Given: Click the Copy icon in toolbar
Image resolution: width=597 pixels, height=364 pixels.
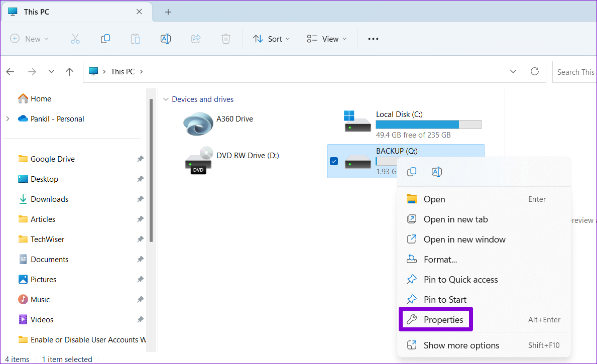Looking at the screenshot, I should [x=105, y=39].
